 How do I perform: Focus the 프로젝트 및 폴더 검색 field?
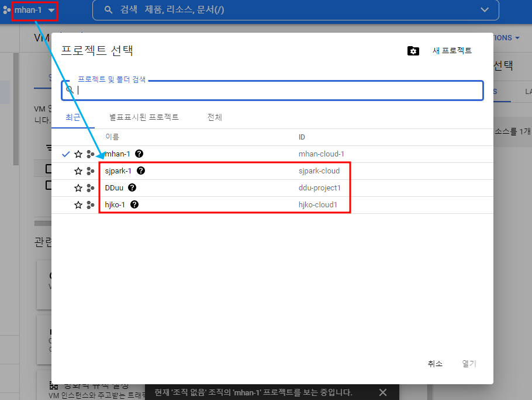click(x=272, y=91)
